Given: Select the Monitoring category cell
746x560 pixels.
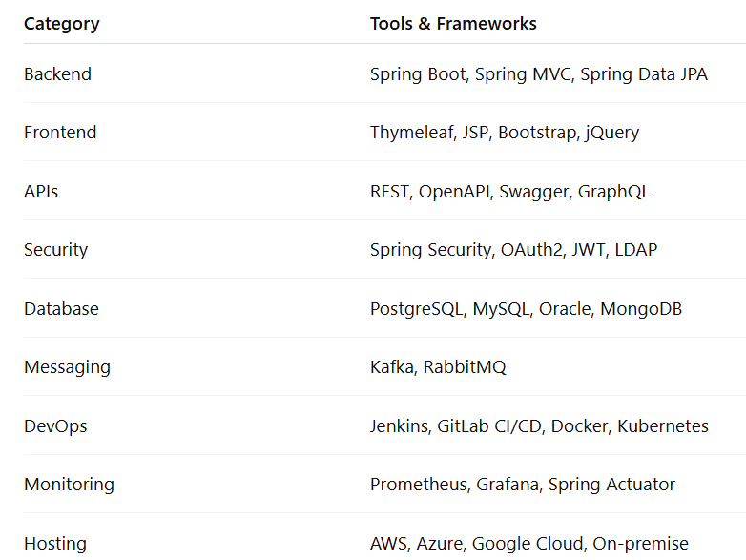Looking at the screenshot, I should coord(69,485).
